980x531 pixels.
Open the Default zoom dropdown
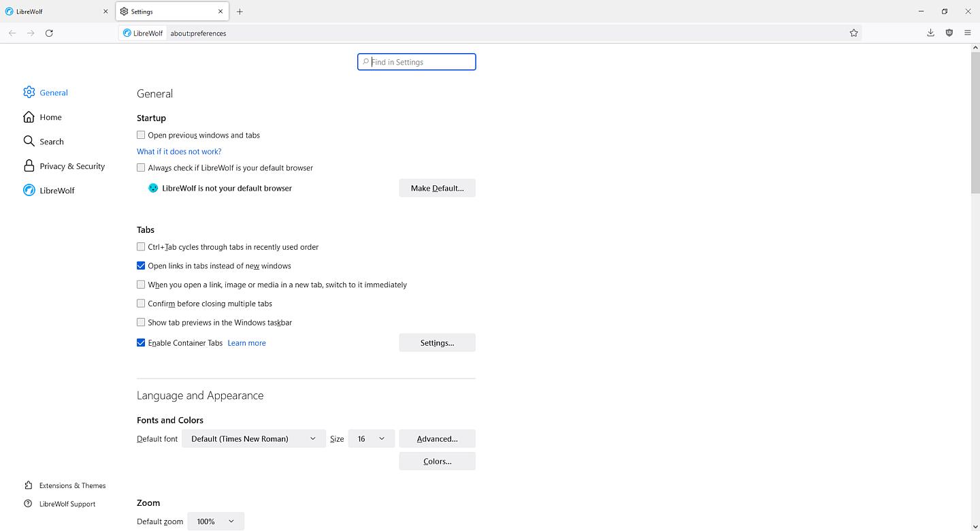point(216,521)
